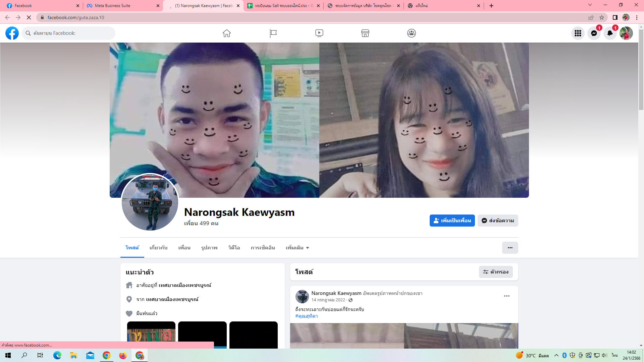Open profile three-dot options menu
Image resolution: width=644 pixels, height=362 pixels.
510,248
